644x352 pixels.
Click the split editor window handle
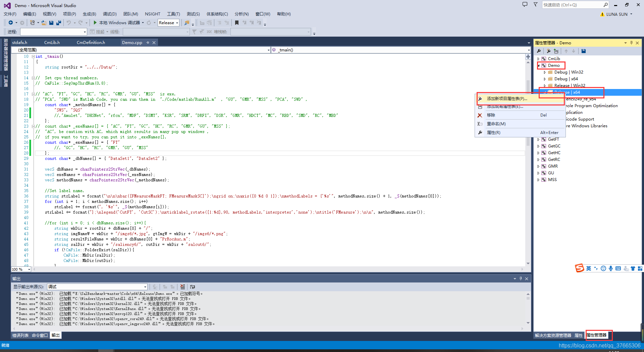click(x=528, y=56)
